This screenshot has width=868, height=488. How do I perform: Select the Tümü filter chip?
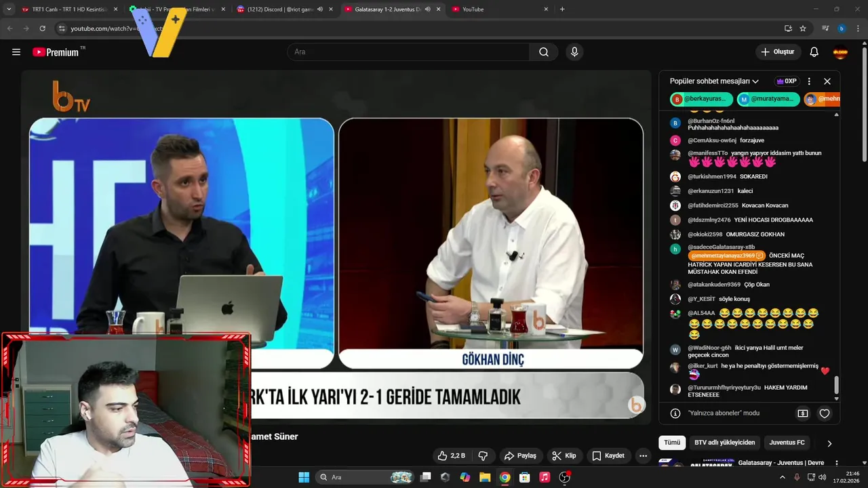pyautogui.click(x=672, y=443)
